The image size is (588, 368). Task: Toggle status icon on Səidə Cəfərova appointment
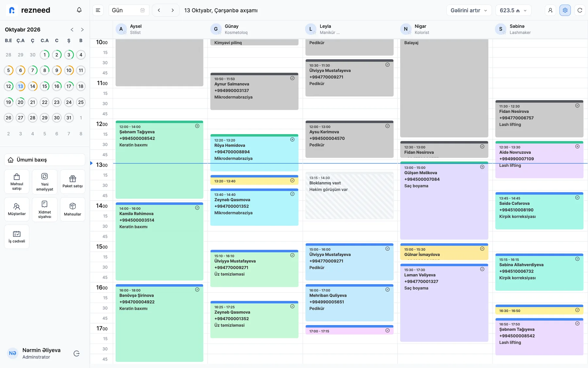click(577, 198)
